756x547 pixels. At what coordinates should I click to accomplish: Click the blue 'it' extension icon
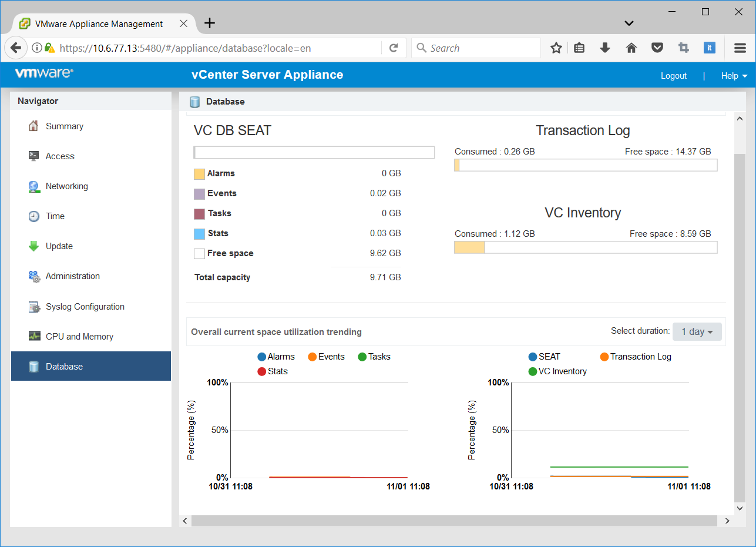710,48
